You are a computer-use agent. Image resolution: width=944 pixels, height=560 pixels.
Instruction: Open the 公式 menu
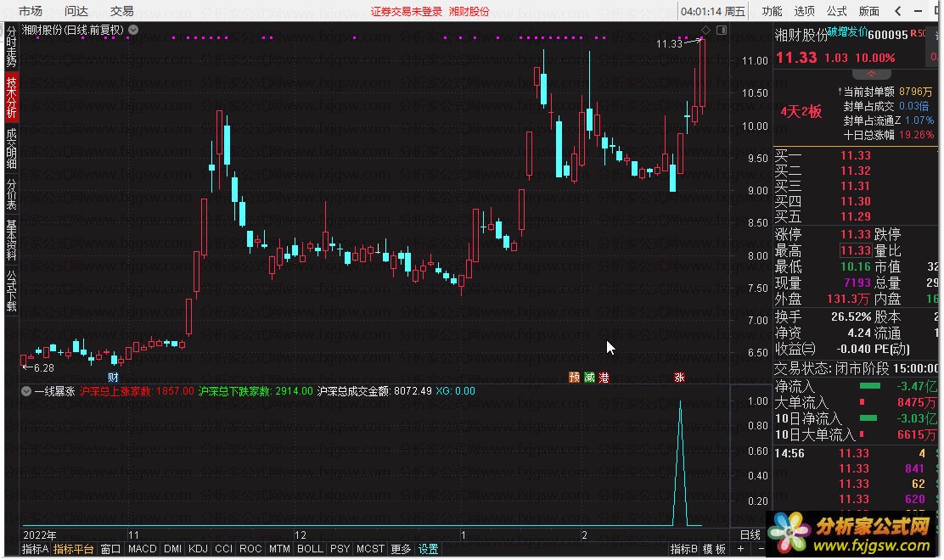coord(836,11)
